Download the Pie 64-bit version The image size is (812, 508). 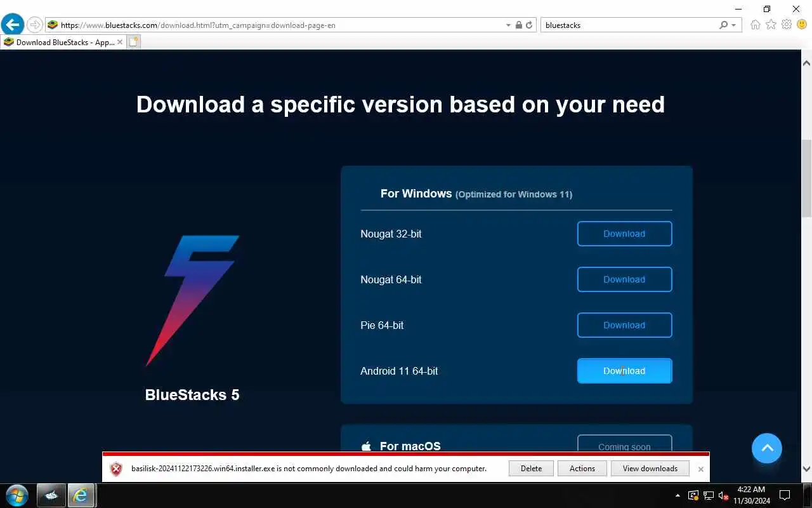coord(624,325)
